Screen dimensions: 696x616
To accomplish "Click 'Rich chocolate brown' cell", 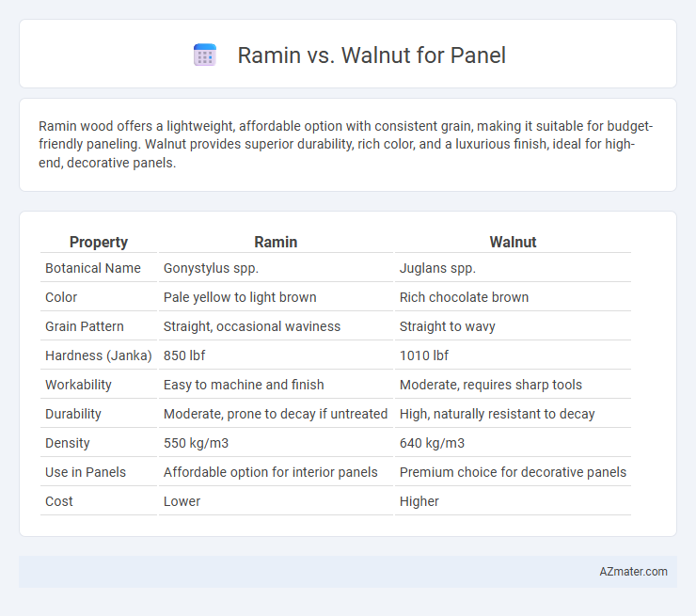I will point(464,297).
